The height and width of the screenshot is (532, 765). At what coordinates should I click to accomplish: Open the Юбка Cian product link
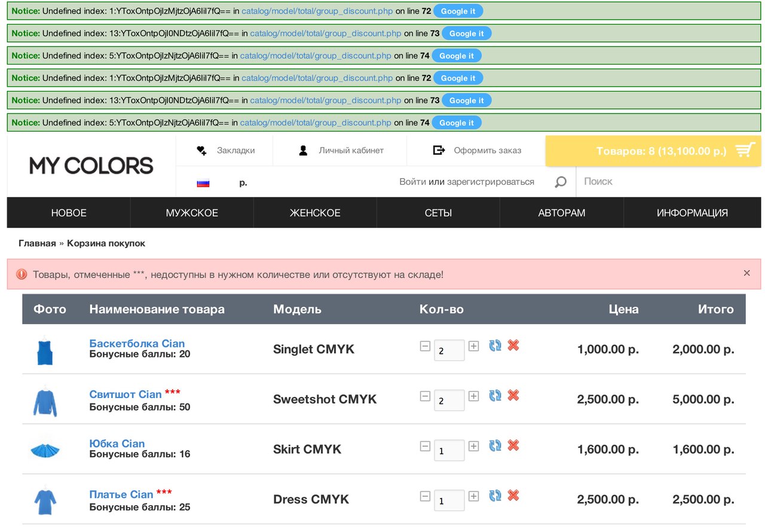[117, 444]
